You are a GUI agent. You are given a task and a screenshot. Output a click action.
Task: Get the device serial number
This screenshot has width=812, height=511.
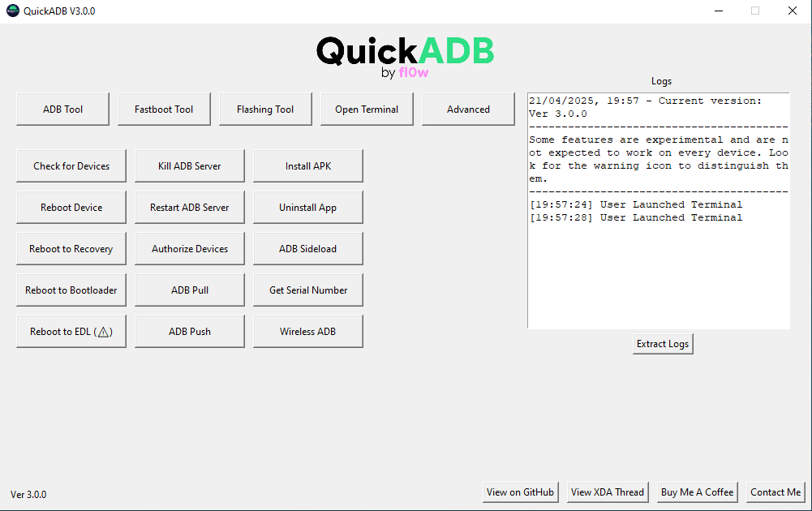307,290
